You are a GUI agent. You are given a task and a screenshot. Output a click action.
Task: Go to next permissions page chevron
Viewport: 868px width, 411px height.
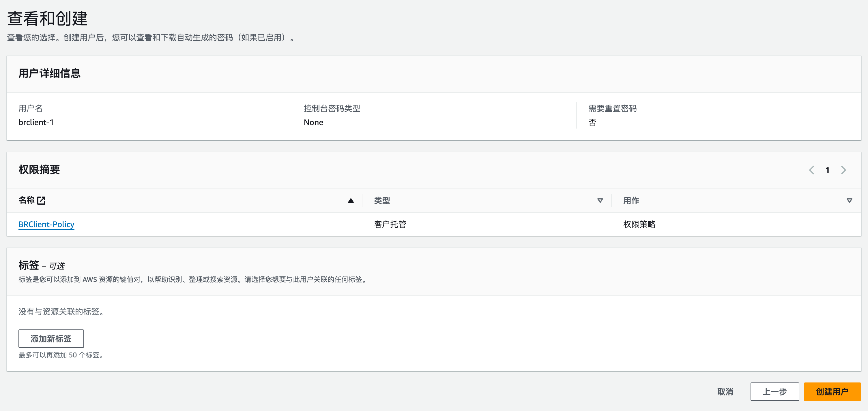click(x=843, y=170)
